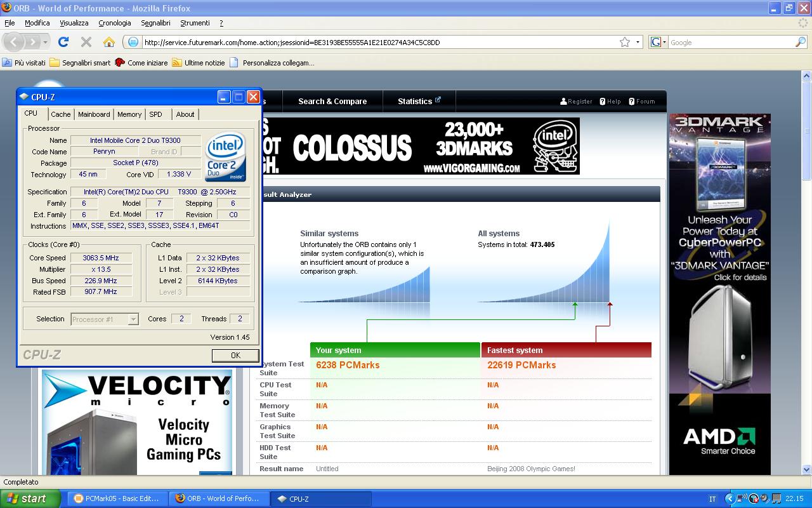Click Colossus Vigor Gaming banner ad
Viewport: 812px width, 508px height.
[421, 146]
